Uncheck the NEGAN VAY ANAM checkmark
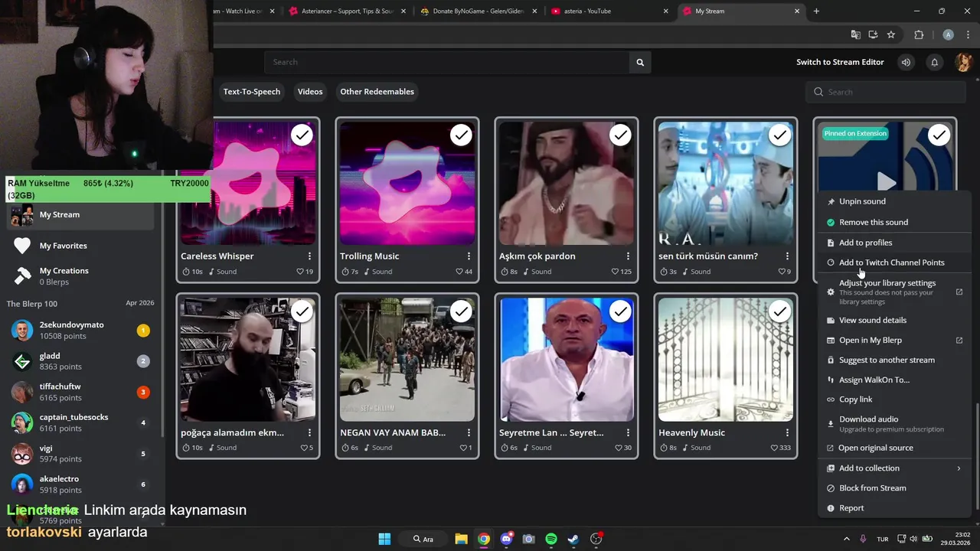 coord(461,311)
